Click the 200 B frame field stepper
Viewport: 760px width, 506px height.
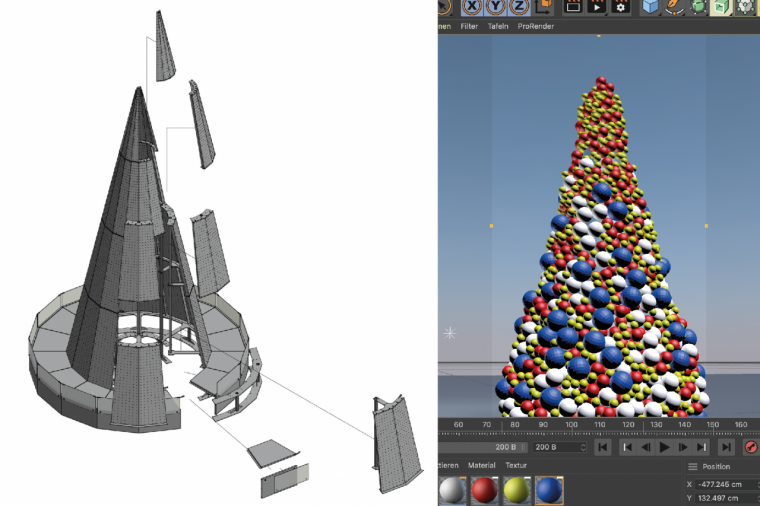pyautogui.click(x=583, y=447)
